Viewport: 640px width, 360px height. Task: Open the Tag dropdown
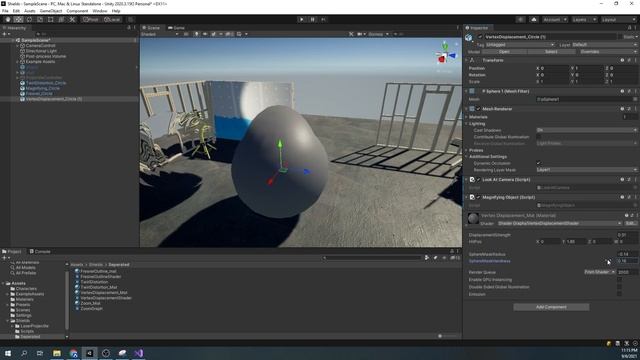point(520,44)
